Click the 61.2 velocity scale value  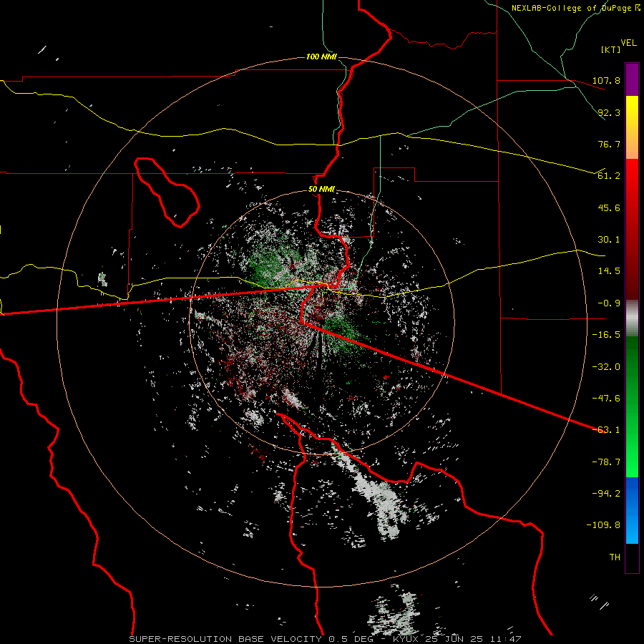tap(609, 176)
